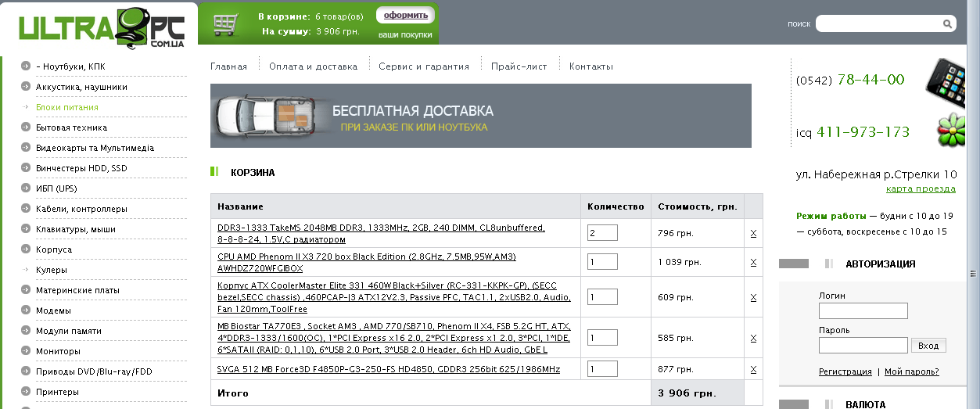Click the UltraPC logo

(x=102, y=30)
